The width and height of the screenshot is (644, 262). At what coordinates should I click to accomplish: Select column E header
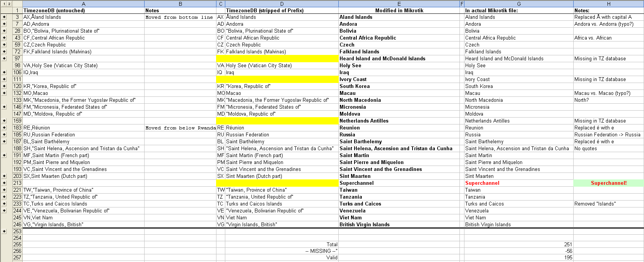tap(399, 3)
